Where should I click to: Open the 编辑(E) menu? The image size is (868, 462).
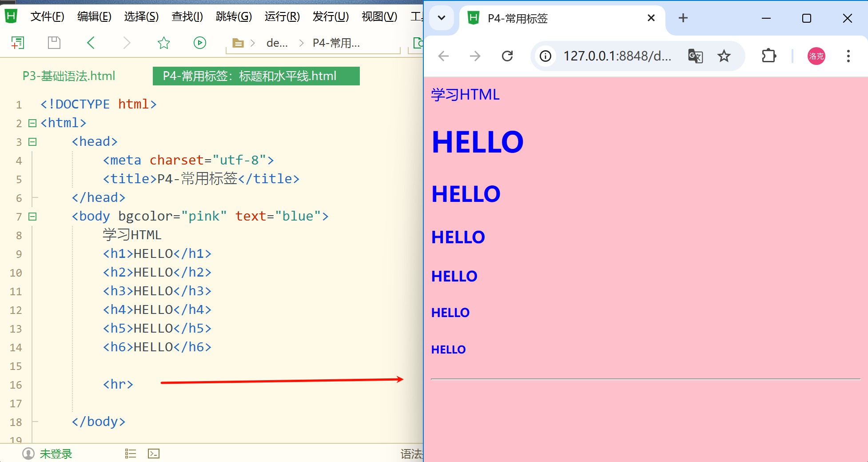pyautogui.click(x=94, y=17)
